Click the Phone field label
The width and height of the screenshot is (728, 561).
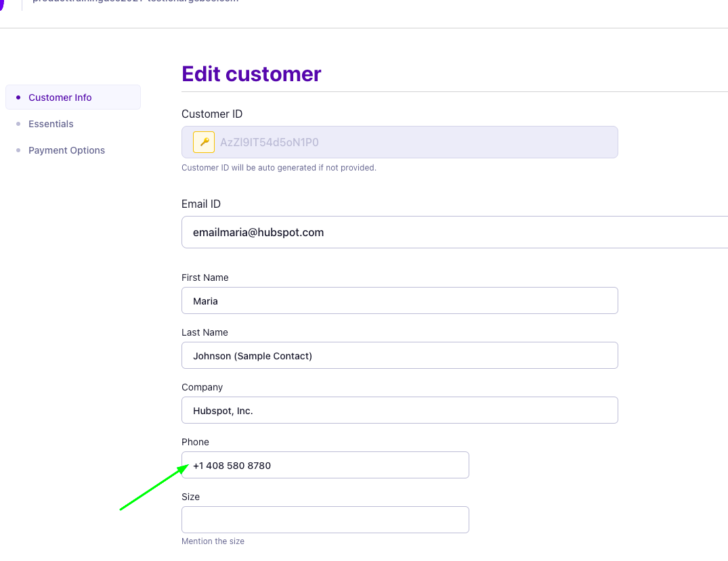pos(195,442)
